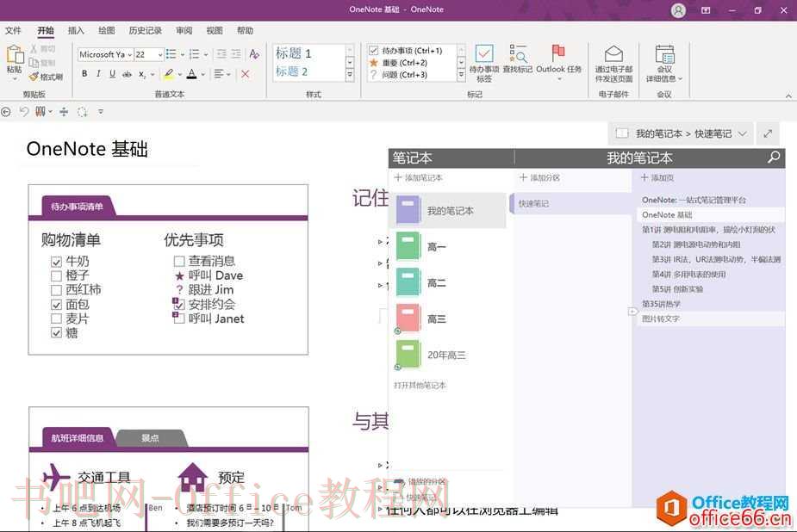Click the numbered list icon
Screen dimensions: 797x532
tap(194, 54)
